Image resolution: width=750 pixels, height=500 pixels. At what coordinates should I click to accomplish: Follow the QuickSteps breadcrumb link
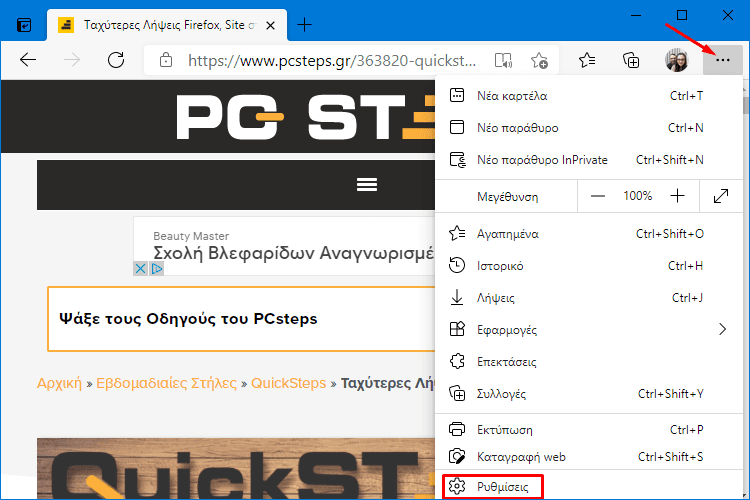pyautogui.click(x=288, y=383)
